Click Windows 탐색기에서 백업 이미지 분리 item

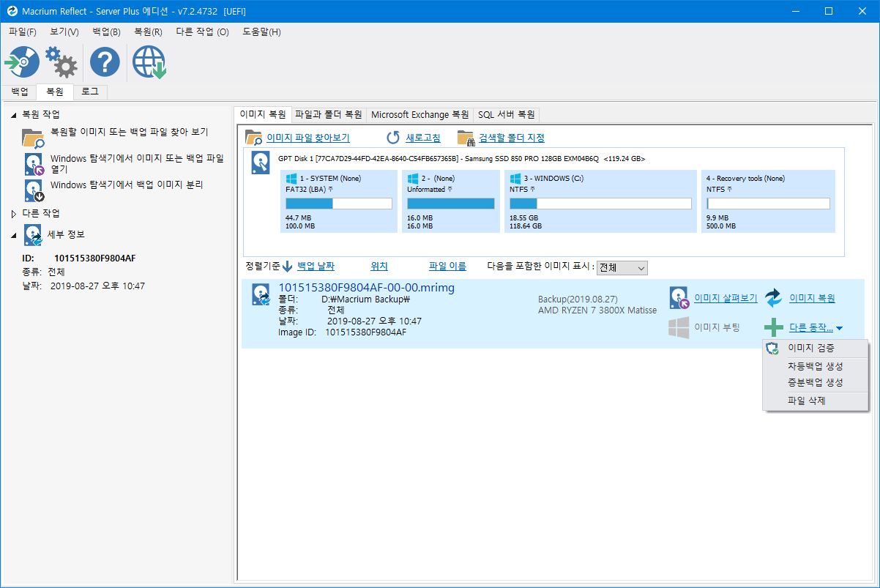126,185
